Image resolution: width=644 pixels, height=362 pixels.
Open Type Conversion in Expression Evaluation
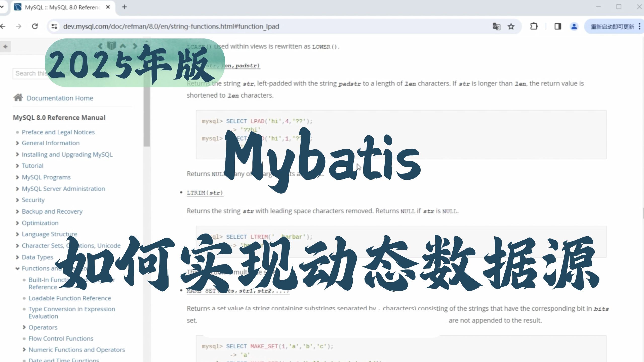[x=72, y=312]
